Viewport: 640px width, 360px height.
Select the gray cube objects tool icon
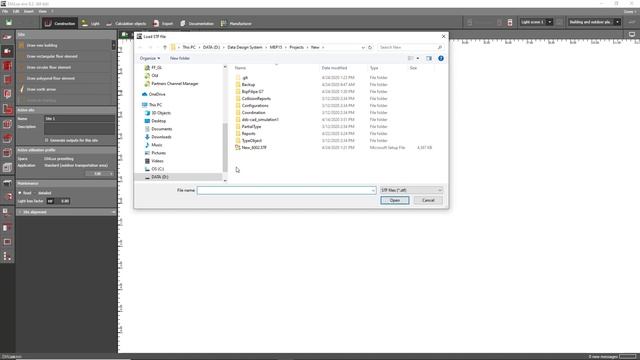pos(7,167)
